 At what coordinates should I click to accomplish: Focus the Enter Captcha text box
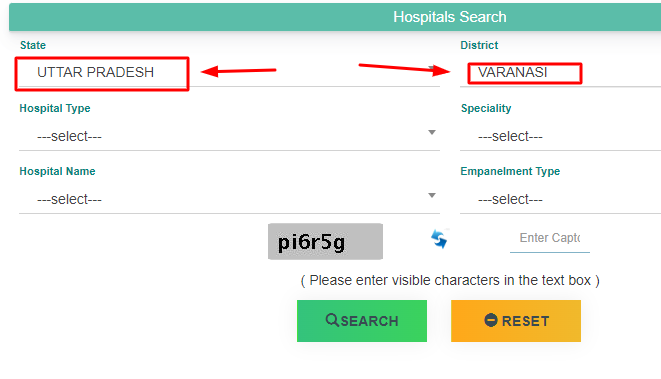[550, 239]
